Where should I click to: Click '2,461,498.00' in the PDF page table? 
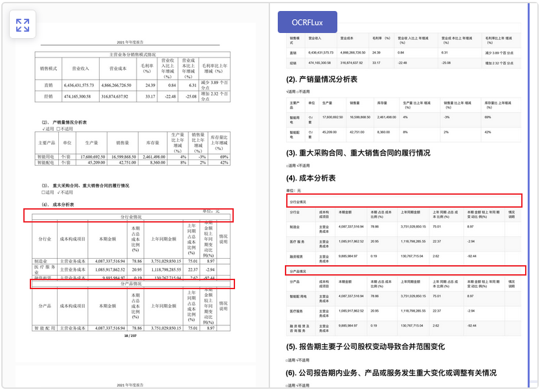click(154, 157)
